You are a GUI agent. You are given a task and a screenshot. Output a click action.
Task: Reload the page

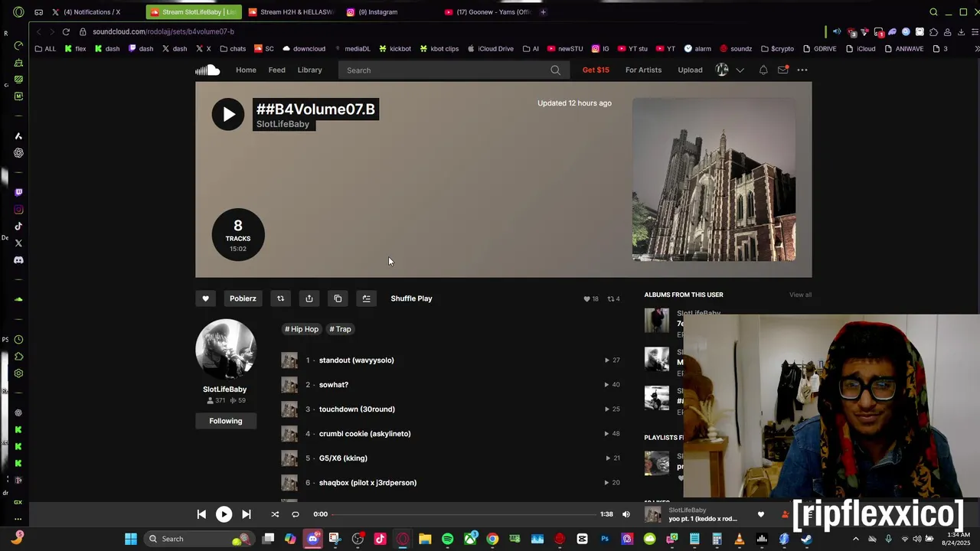tap(66, 31)
